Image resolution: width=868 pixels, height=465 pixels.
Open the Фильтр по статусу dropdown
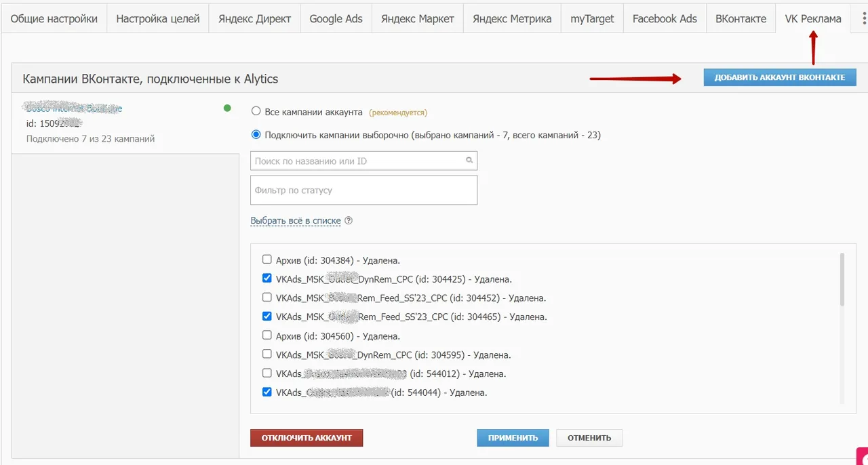click(x=364, y=190)
